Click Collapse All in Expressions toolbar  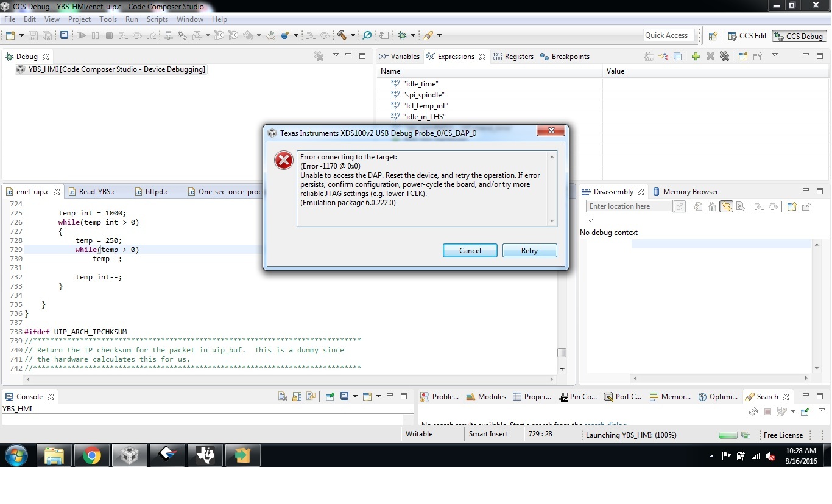(677, 56)
